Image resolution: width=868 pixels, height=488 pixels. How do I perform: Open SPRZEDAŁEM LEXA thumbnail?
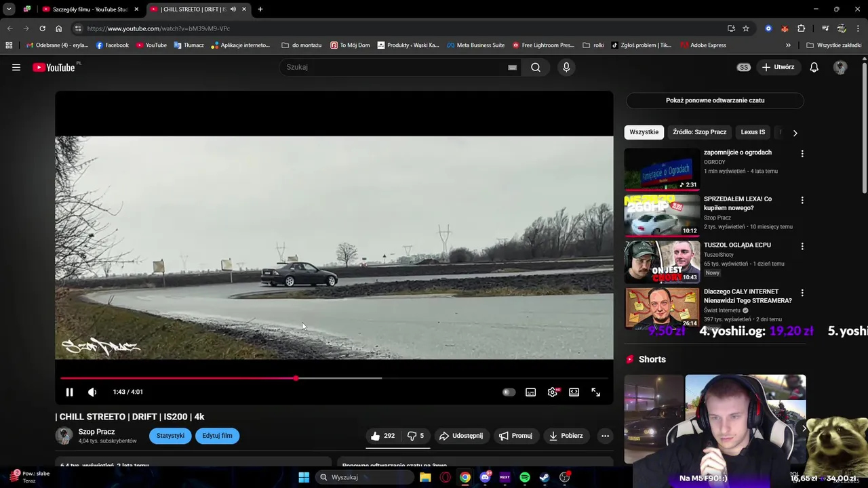point(662,216)
